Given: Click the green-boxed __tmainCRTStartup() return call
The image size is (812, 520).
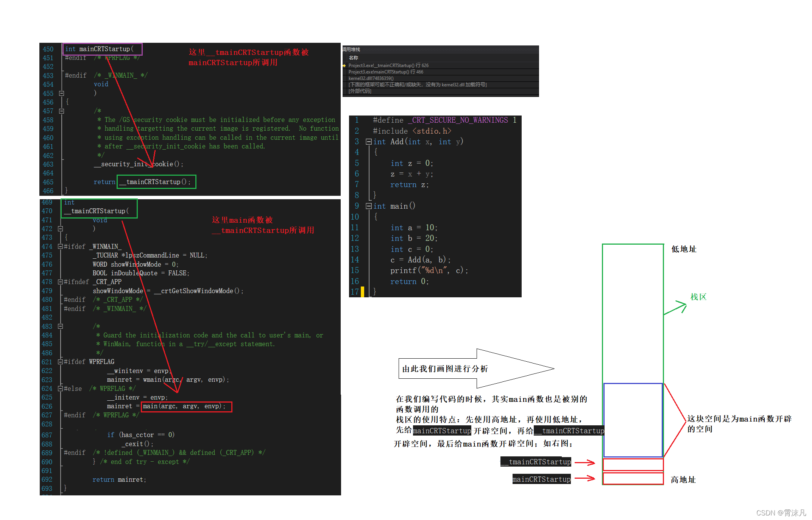Looking at the screenshot, I should coord(156,182).
